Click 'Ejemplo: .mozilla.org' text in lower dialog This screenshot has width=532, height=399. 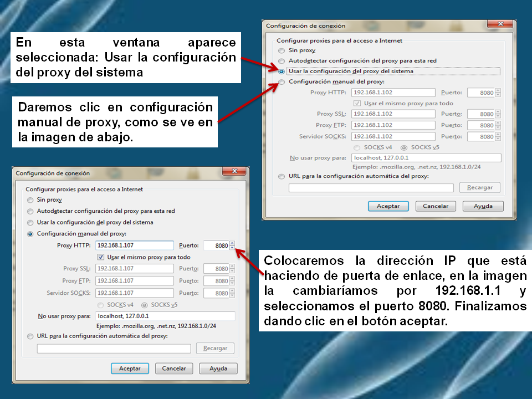156,326
